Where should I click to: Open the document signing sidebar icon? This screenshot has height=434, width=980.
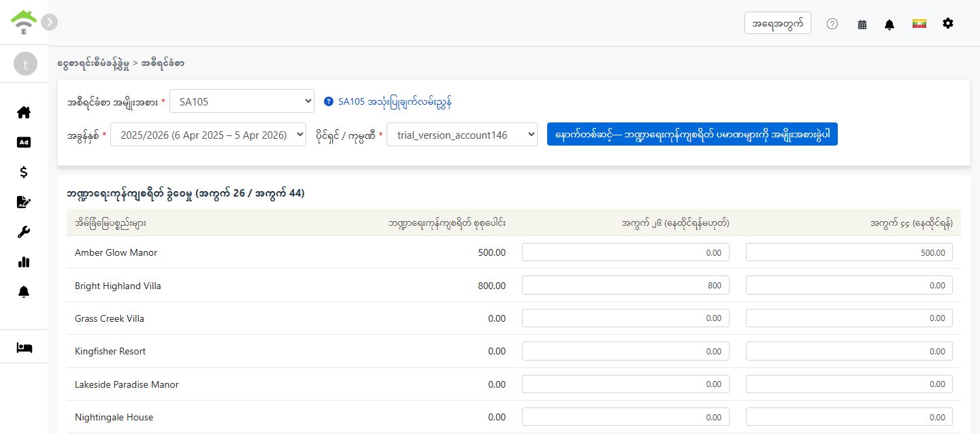point(24,202)
